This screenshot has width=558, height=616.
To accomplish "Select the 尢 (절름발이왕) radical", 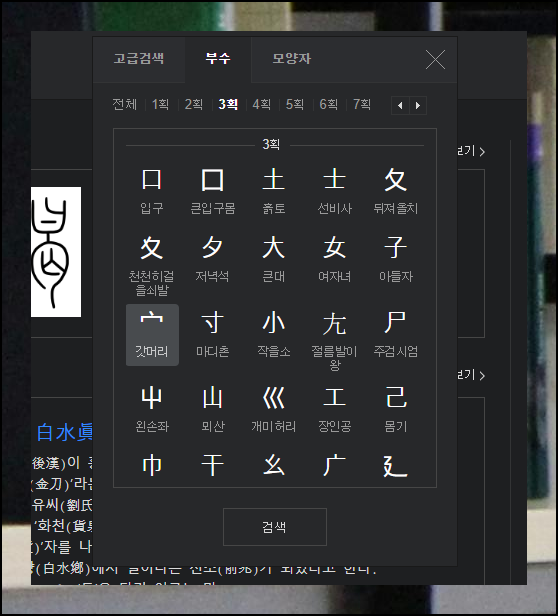I will click(x=334, y=340).
